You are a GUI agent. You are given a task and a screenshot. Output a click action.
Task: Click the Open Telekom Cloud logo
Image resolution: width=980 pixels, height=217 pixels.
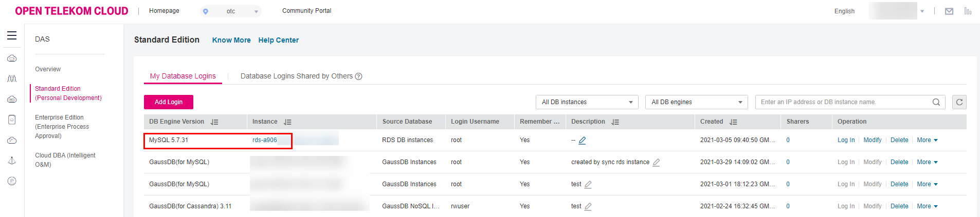pyautogui.click(x=71, y=11)
